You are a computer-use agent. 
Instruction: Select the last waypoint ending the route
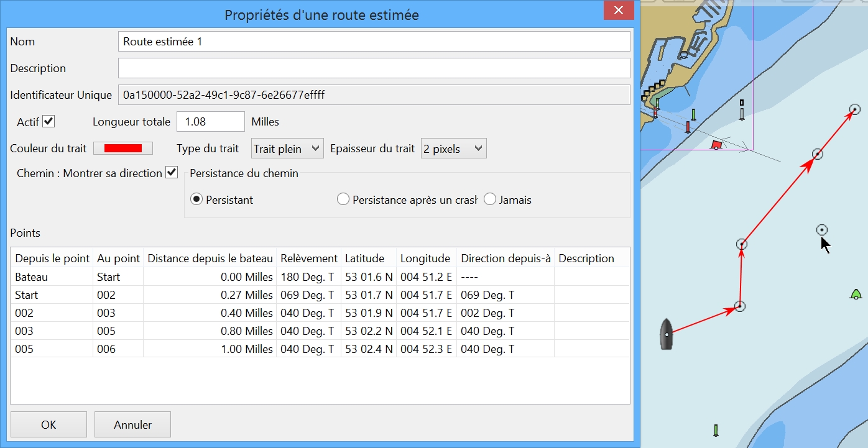tap(855, 109)
